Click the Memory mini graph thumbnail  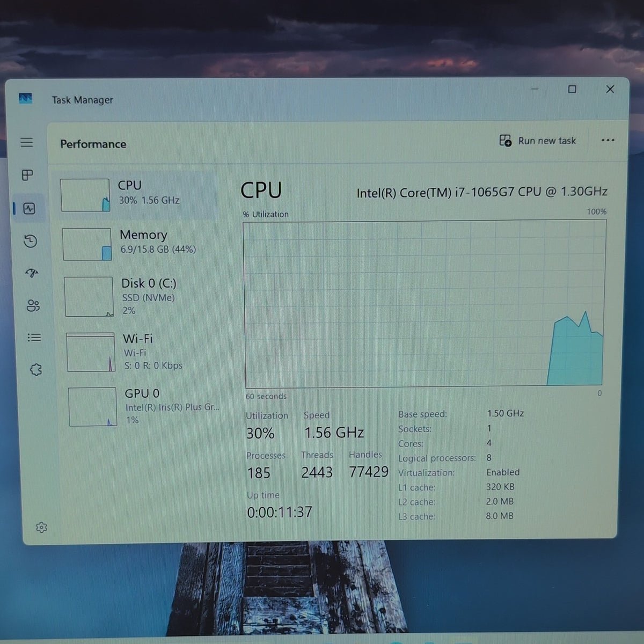[87, 244]
